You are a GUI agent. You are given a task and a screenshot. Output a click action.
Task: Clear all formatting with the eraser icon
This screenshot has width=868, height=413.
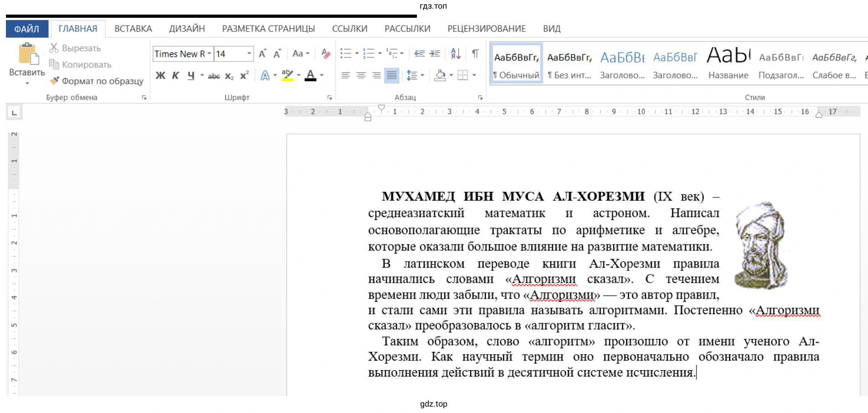tap(325, 53)
